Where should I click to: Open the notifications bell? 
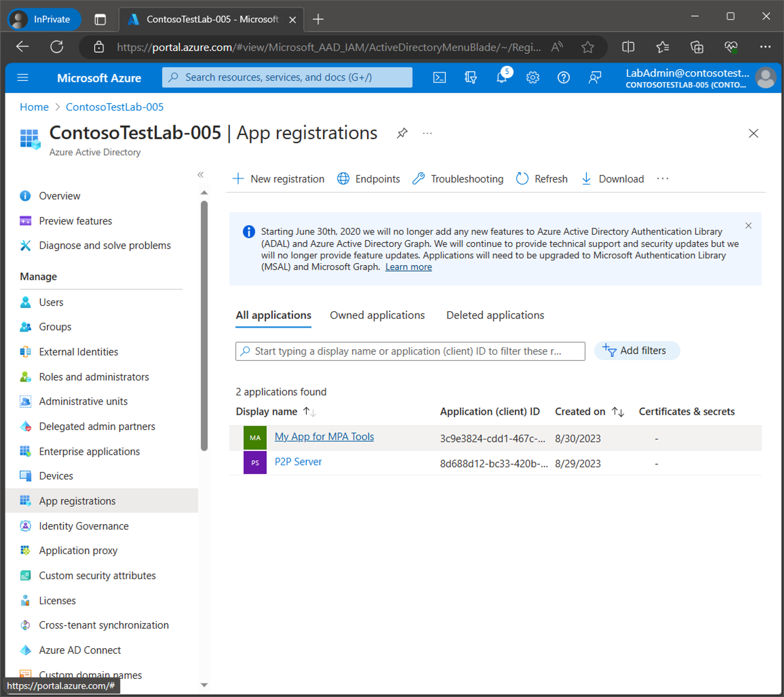coord(502,77)
